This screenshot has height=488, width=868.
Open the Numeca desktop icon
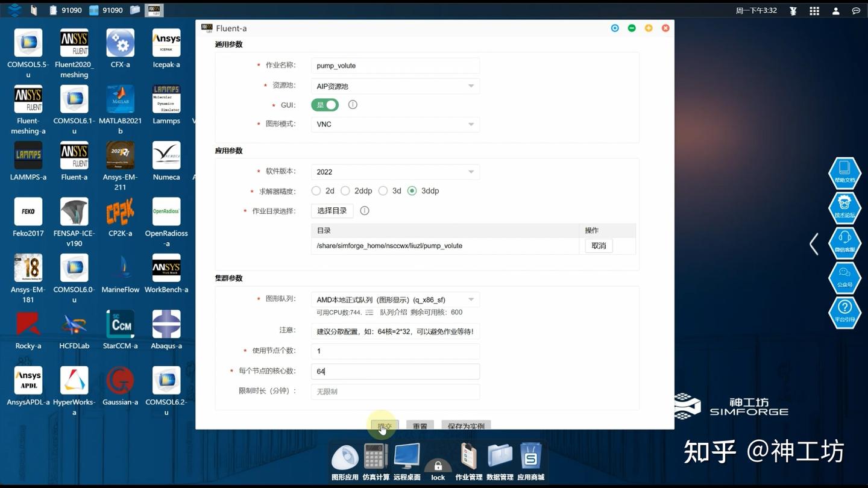pyautogui.click(x=166, y=155)
